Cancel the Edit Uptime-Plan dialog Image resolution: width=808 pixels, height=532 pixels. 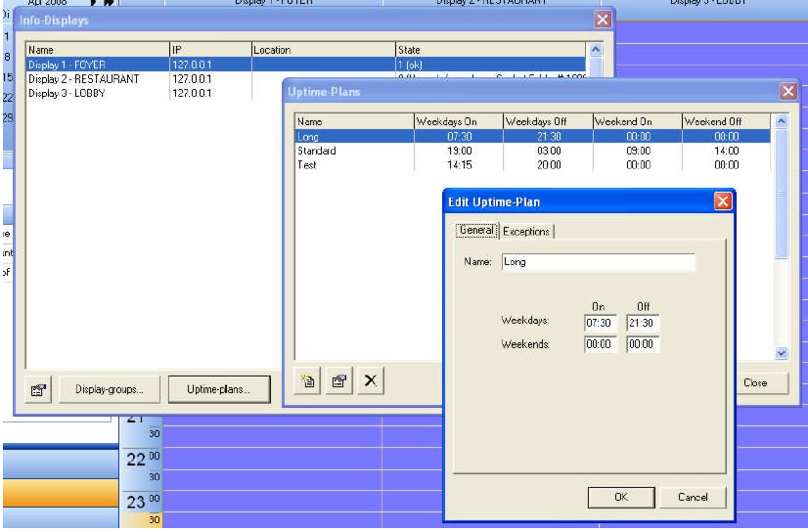point(693,497)
